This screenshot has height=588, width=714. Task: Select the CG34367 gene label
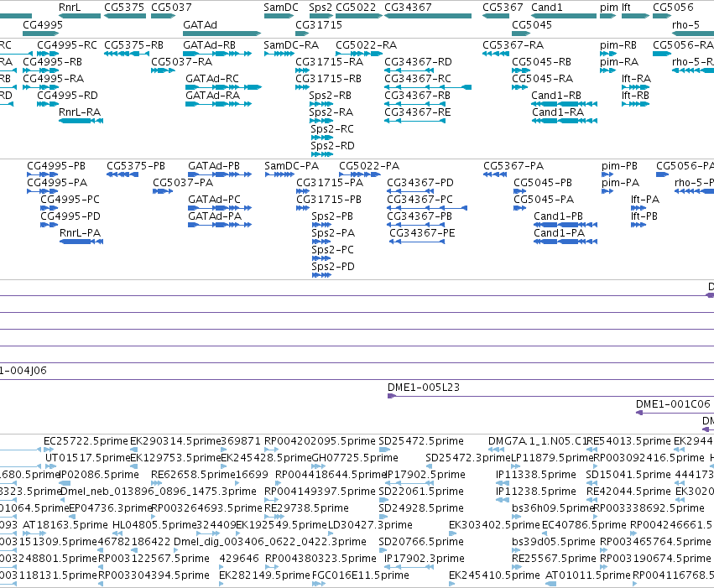click(x=408, y=8)
